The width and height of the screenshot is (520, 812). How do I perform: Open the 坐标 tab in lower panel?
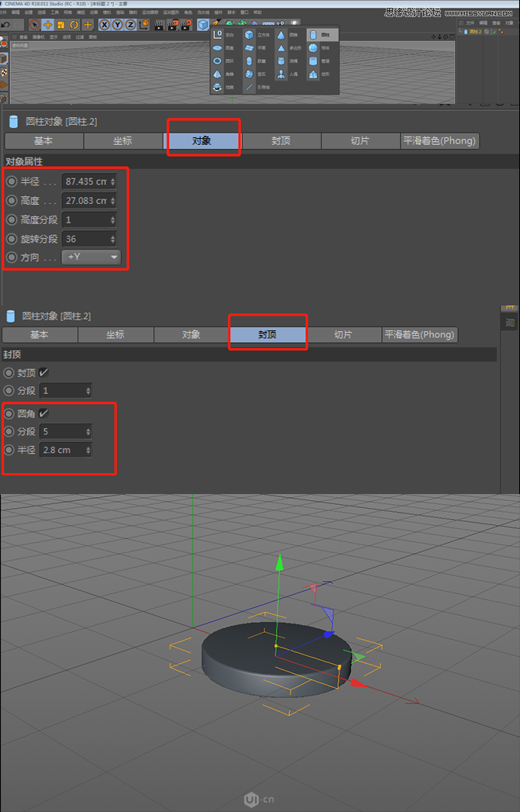(x=115, y=334)
